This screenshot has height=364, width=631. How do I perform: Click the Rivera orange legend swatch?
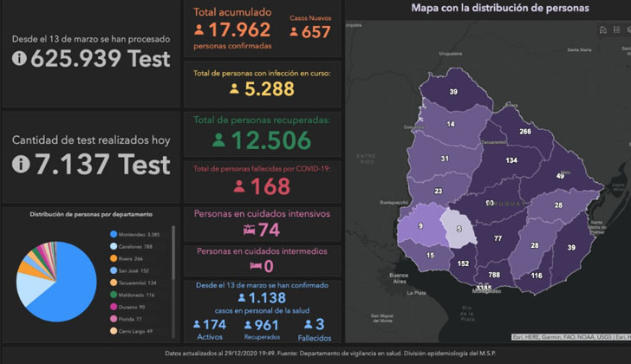pos(114,258)
